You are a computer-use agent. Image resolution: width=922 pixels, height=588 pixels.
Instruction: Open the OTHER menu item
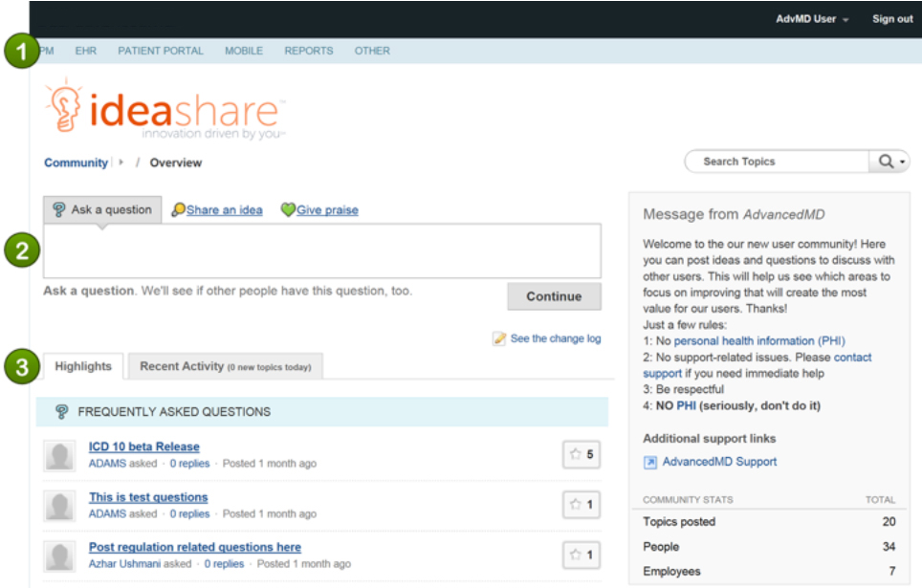[x=372, y=51]
